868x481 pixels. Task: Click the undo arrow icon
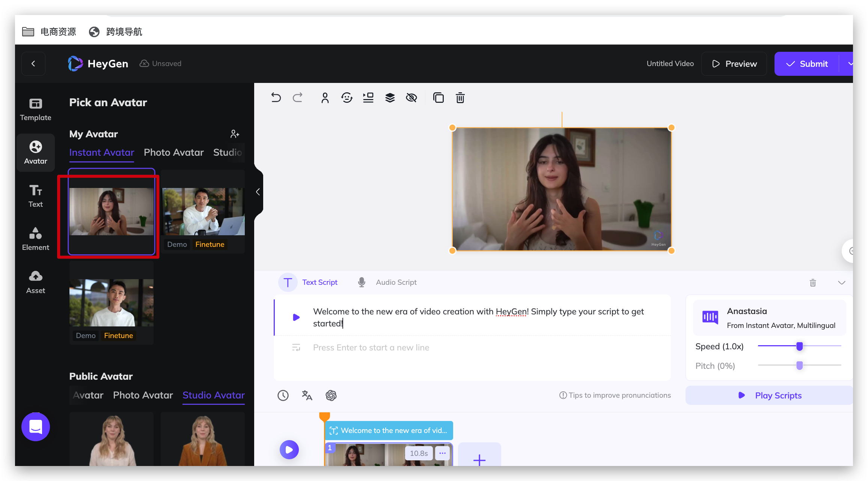[x=276, y=98]
